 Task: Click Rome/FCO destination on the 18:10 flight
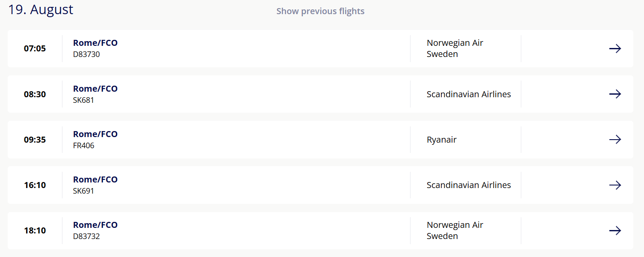click(95, 225)
